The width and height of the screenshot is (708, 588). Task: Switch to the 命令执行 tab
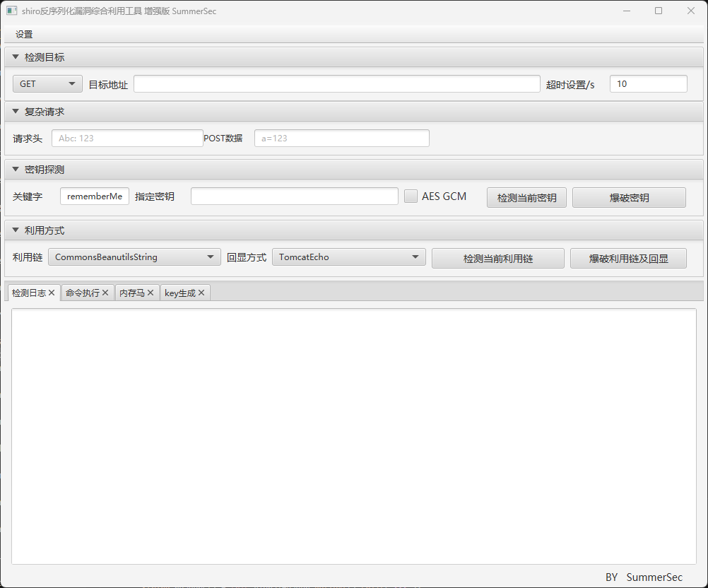[x=82, y=293]
